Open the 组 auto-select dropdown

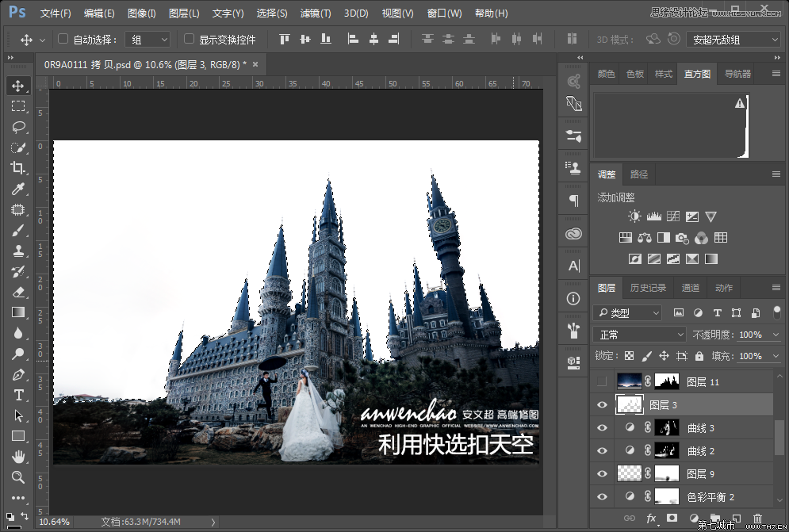[147, 40]
